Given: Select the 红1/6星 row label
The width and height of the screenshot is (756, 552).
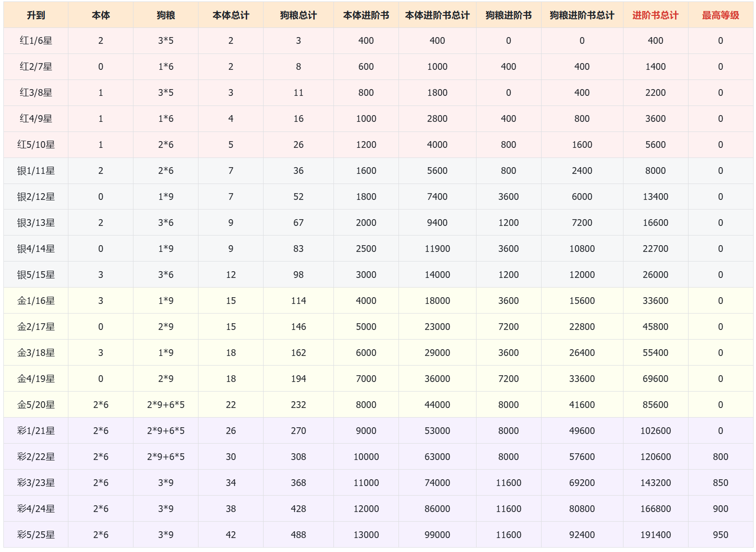Looking at the screenshot, I should coord(36,41).
